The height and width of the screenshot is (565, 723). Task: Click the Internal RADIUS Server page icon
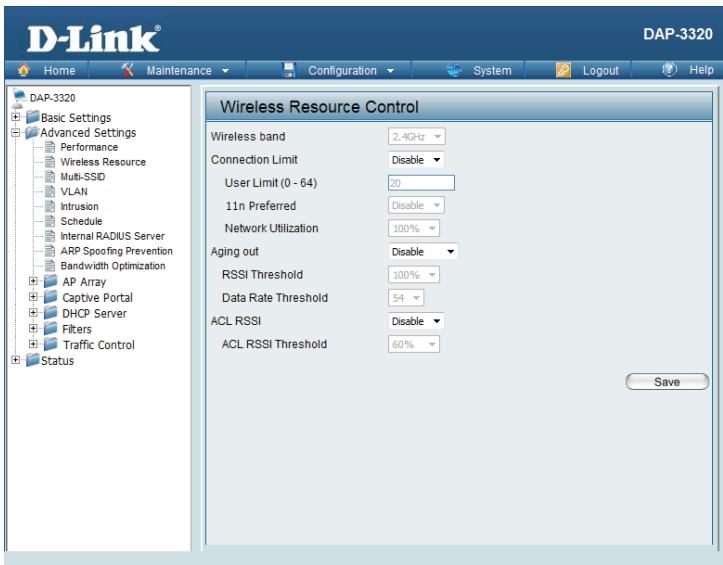pos(50,236)
